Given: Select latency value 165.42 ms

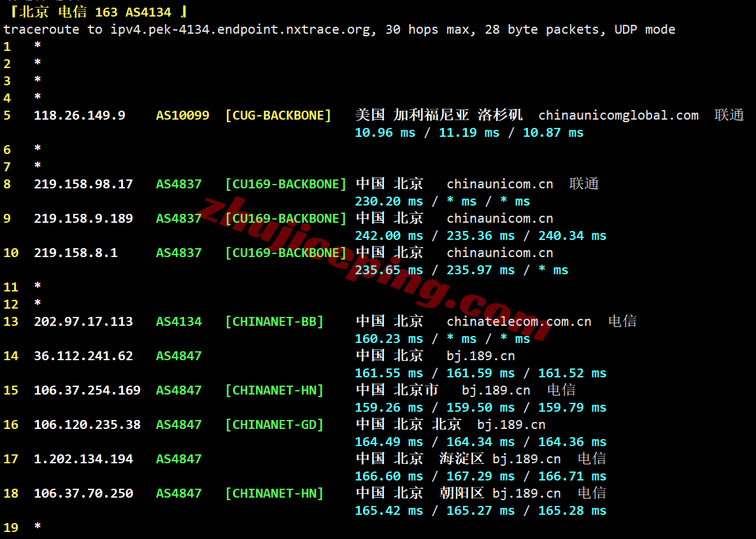Looking at the screenshot, I should click(x=389, y=510).
